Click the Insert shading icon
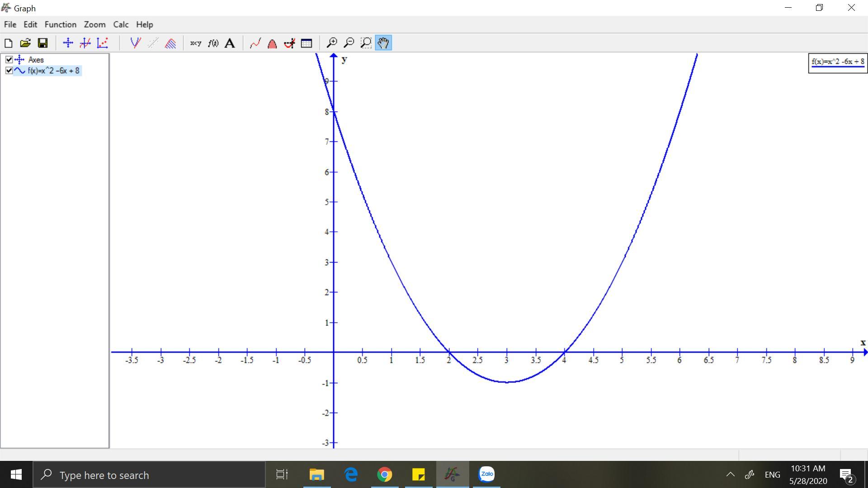Screen dimensions: 868x488 click(170, 43)
